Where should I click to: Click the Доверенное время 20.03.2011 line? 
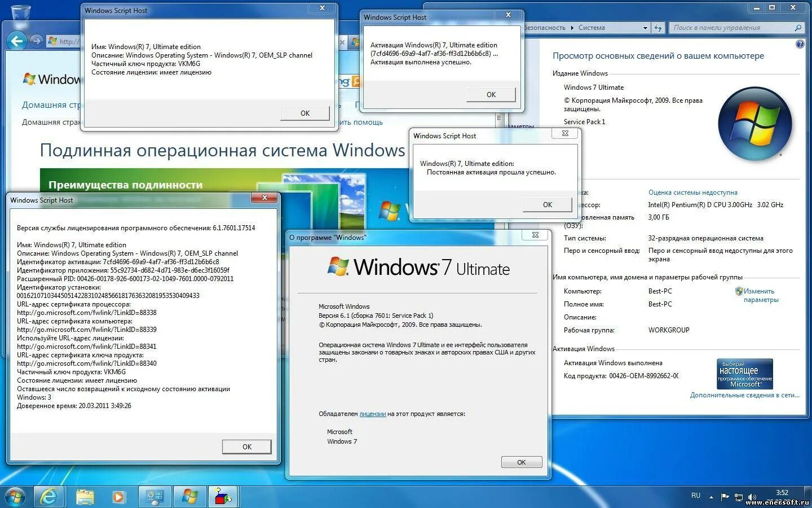point(74,406)
